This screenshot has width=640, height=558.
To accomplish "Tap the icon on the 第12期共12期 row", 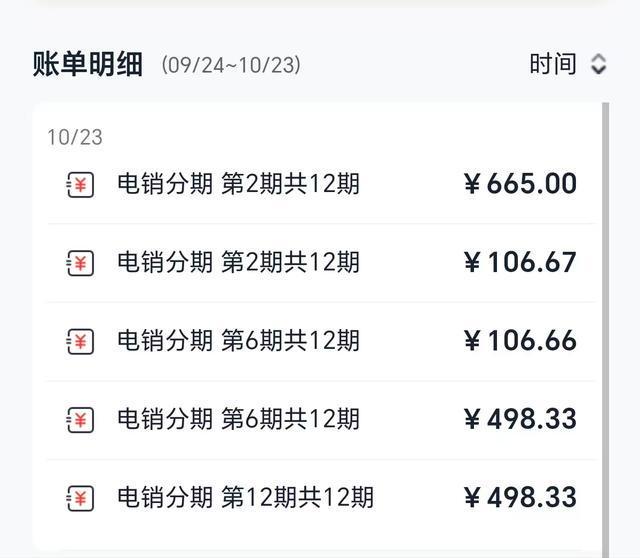I will pyautogui.click(x=81, y=497).
